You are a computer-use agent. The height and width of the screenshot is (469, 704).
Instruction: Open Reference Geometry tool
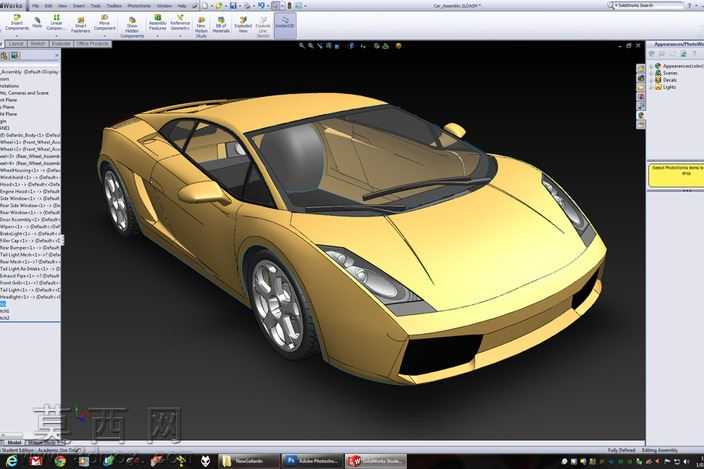(x=180, y=22)
